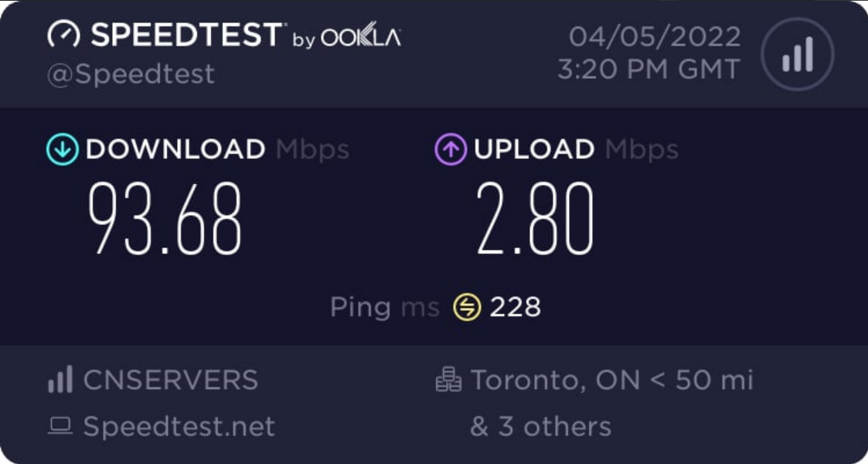The width and height of the screenshot is (868, 464).
Task: Click the 04/05/2022 test date
Action: [x=655, y=36]
